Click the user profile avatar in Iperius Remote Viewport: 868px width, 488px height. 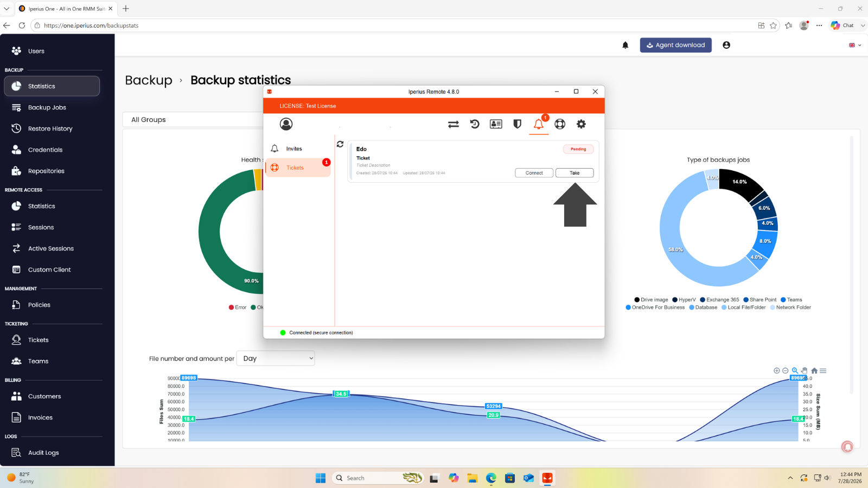tap(286, 124)
